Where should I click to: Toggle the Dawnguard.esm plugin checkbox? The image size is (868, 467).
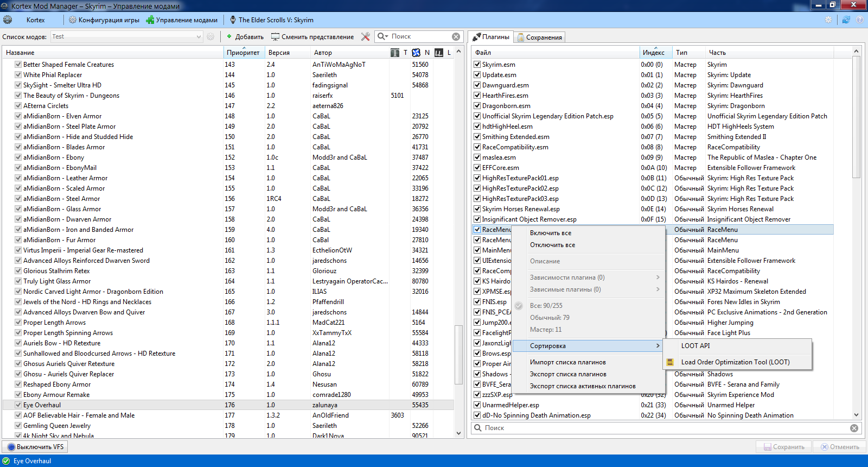(x=477, y=85)
